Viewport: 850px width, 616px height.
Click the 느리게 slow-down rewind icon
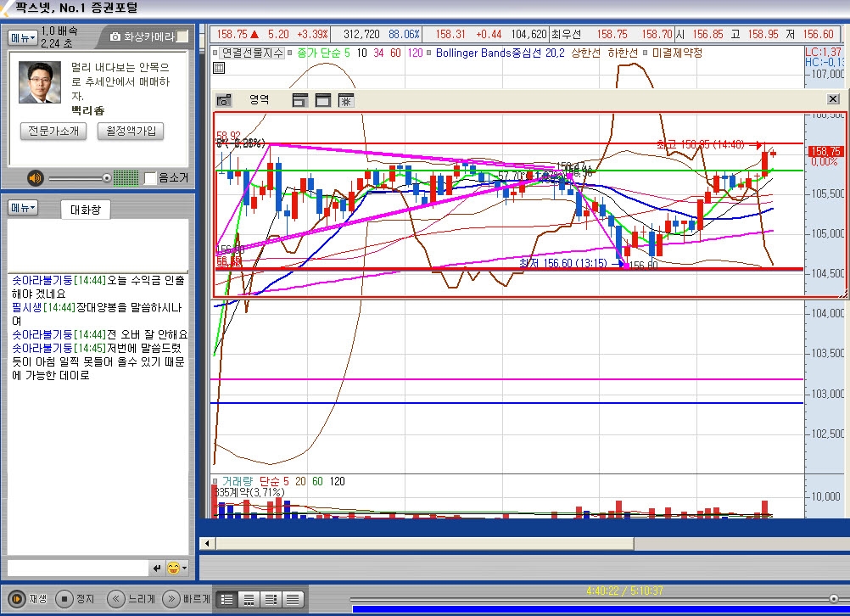click(x=116, y=599)
